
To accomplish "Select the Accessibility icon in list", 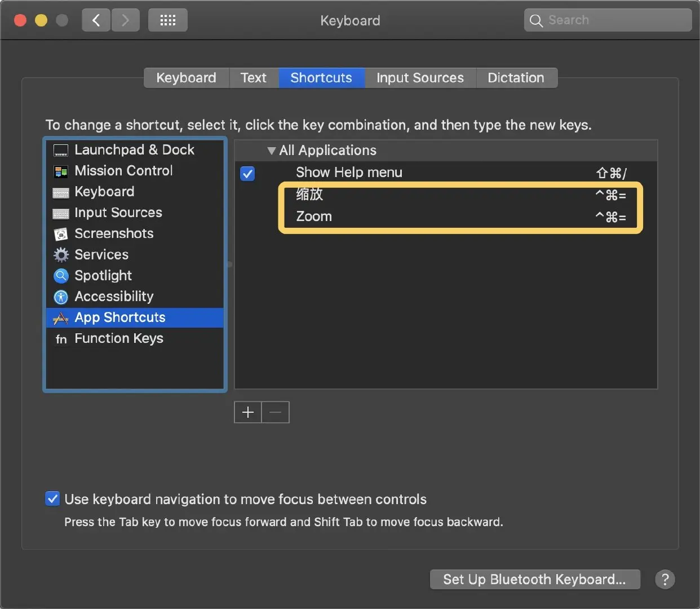I will tap(60, 297).
